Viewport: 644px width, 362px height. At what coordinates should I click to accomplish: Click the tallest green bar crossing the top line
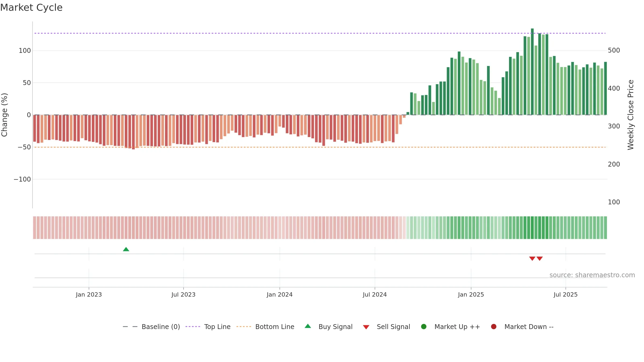pyautogui.click(x=532, y=72)
